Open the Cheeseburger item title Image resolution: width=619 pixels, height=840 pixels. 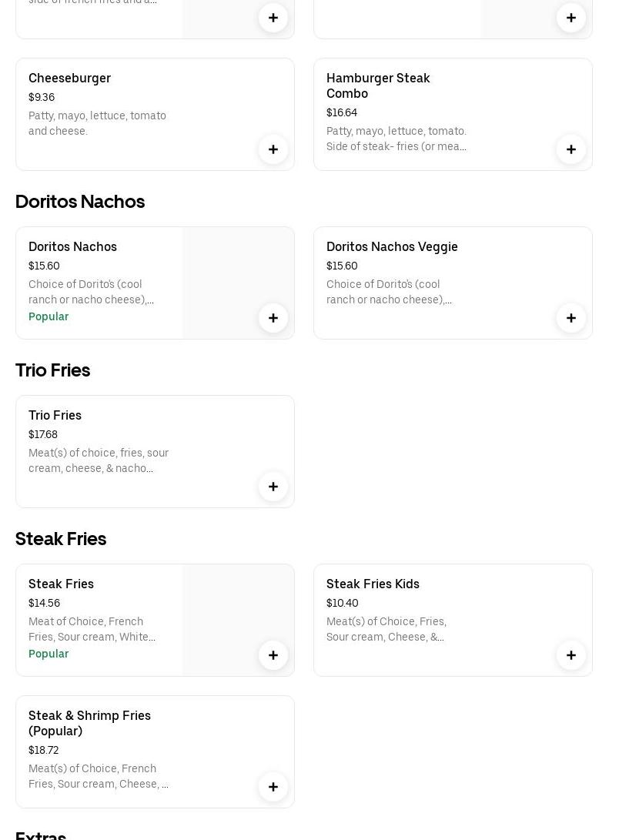(x=69, y=78)
